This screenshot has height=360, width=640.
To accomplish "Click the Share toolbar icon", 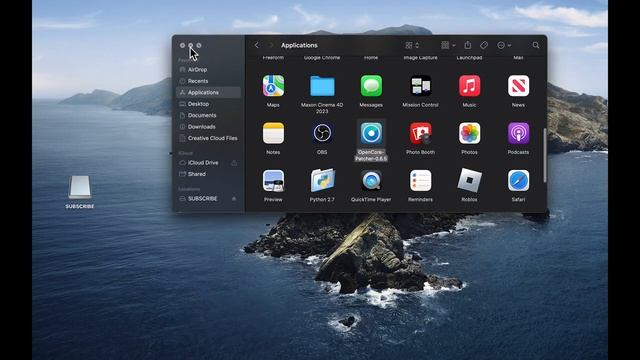I will click(x=468, y=45).
